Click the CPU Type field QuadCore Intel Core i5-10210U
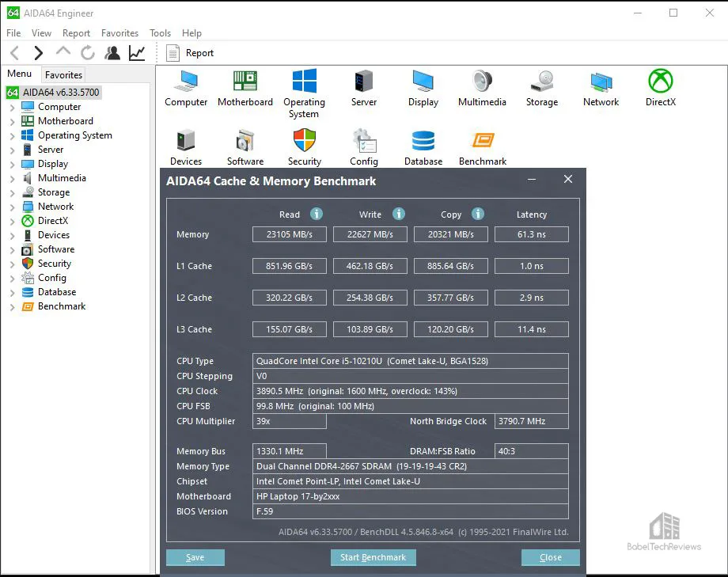 point(411,361)
